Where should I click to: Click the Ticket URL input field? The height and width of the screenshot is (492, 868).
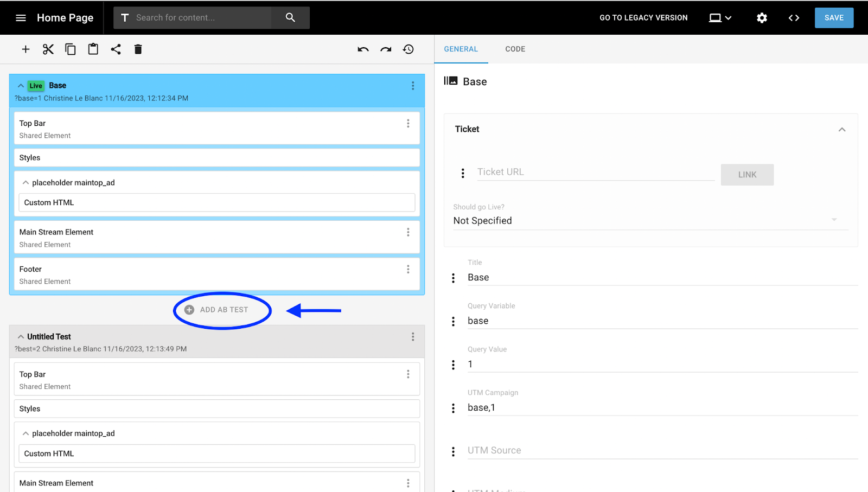(x=594, y=171)
